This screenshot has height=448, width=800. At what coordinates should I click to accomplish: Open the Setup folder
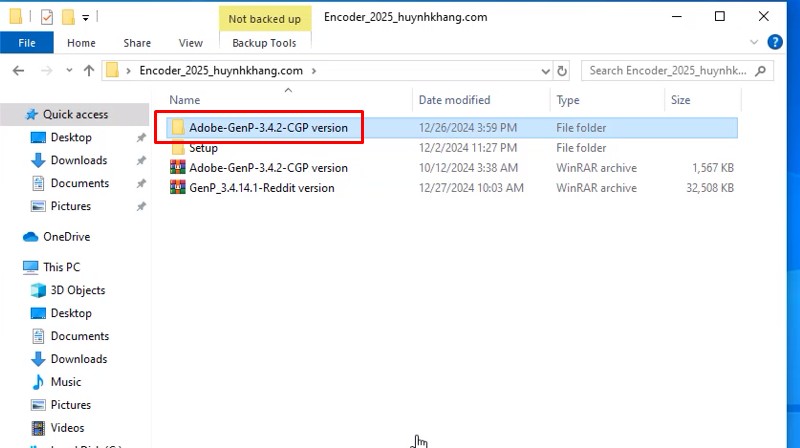(x=203, y=148)
